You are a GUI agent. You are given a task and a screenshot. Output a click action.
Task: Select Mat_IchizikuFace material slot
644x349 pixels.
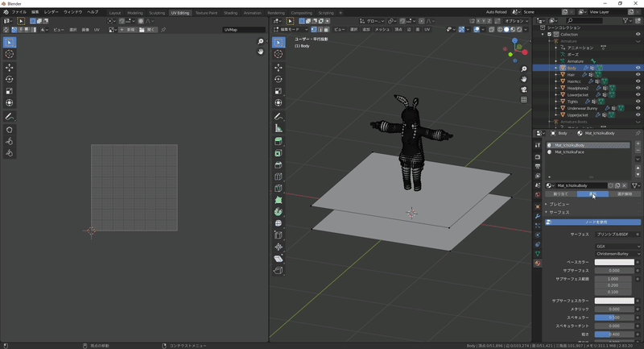[569, 152]
